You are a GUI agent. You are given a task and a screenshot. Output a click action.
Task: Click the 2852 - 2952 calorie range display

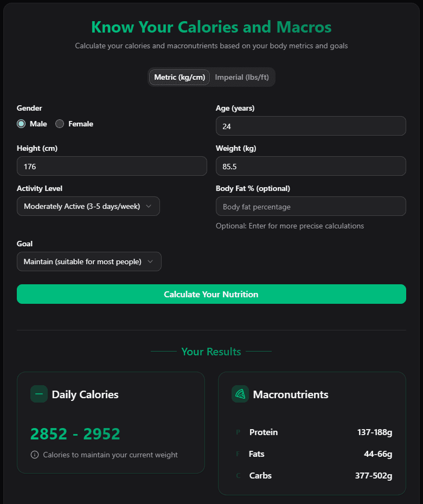75,433
